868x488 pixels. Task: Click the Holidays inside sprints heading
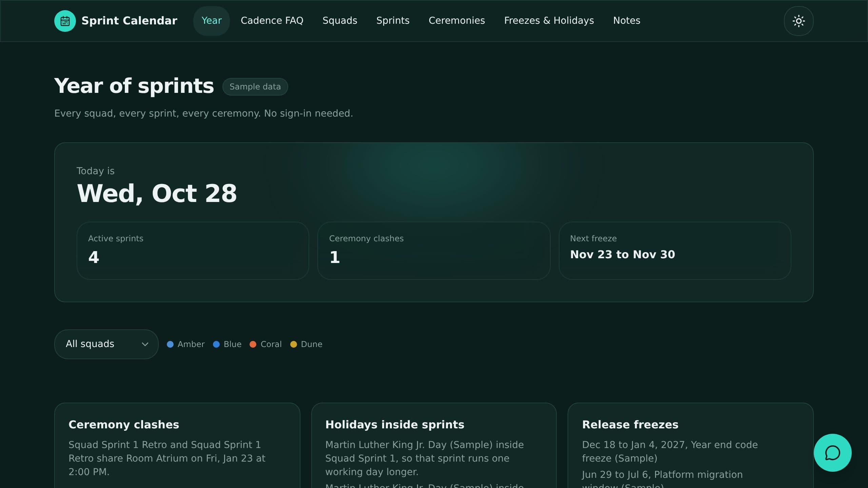(x=395, y=425)
